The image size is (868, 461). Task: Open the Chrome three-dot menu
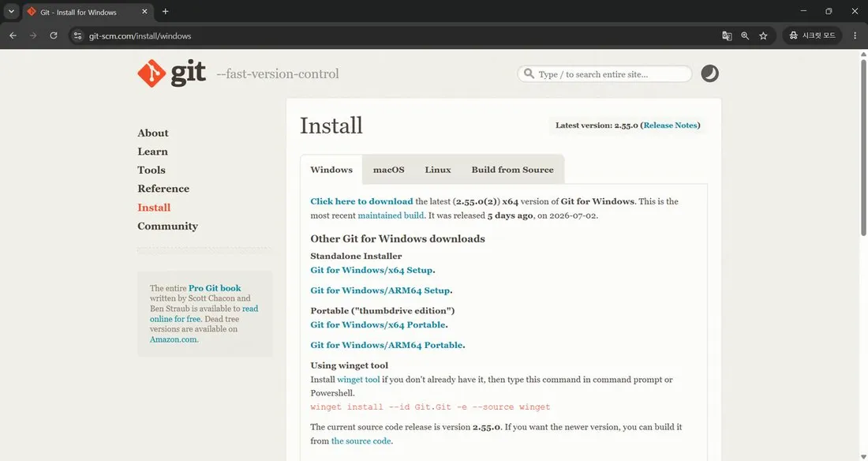pyautogui.click(x=855, y=36)
